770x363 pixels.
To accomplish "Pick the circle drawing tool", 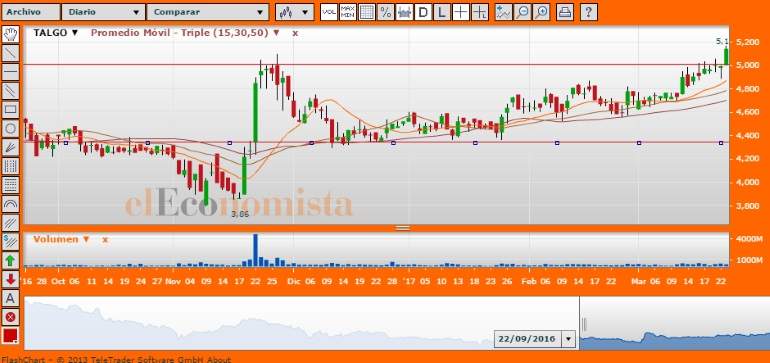I will pyautogui.click(x=11, y=129).
